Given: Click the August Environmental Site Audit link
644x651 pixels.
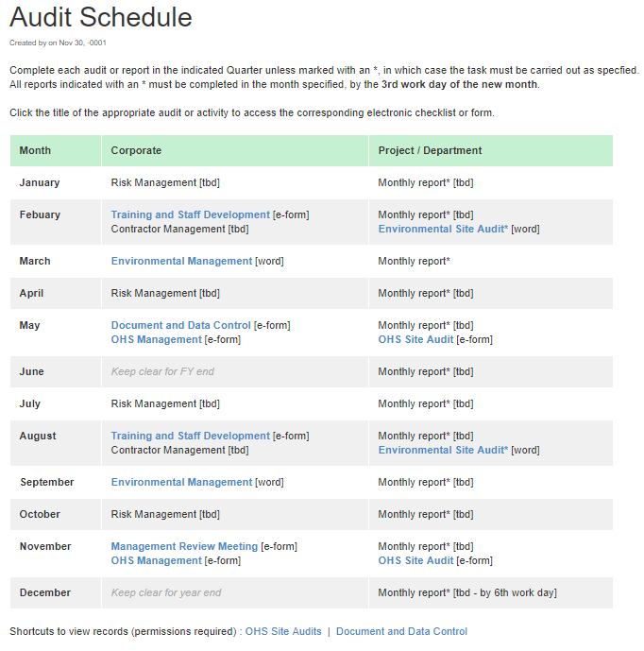Looking at the screenshot, I should coord(443,450).
